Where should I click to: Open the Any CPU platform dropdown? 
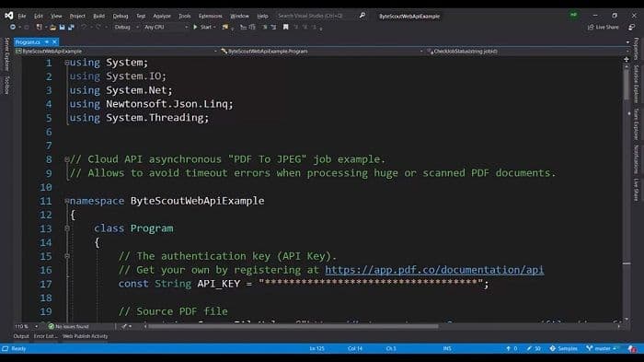(x=166, y=27)
